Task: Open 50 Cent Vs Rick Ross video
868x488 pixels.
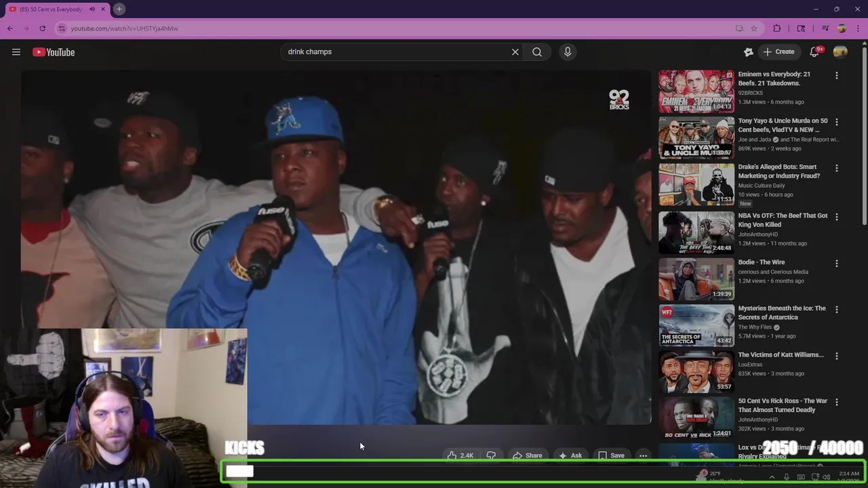Action: (783, 405)
